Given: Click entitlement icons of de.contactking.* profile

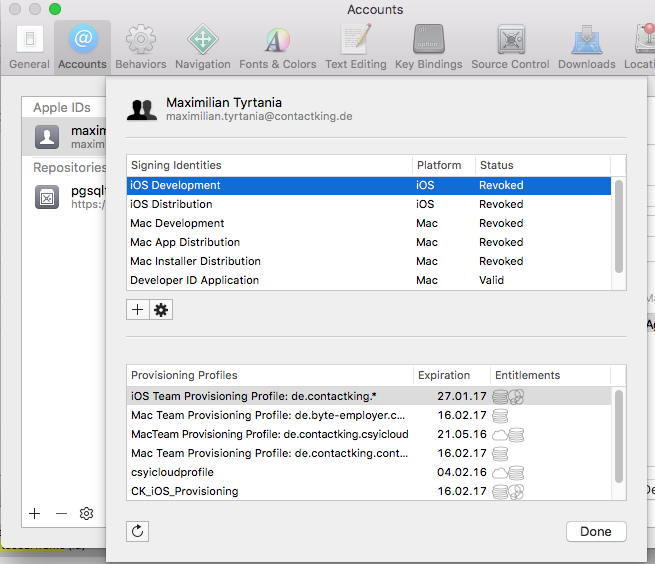Looking at the screenshot, I should point(508,396).
